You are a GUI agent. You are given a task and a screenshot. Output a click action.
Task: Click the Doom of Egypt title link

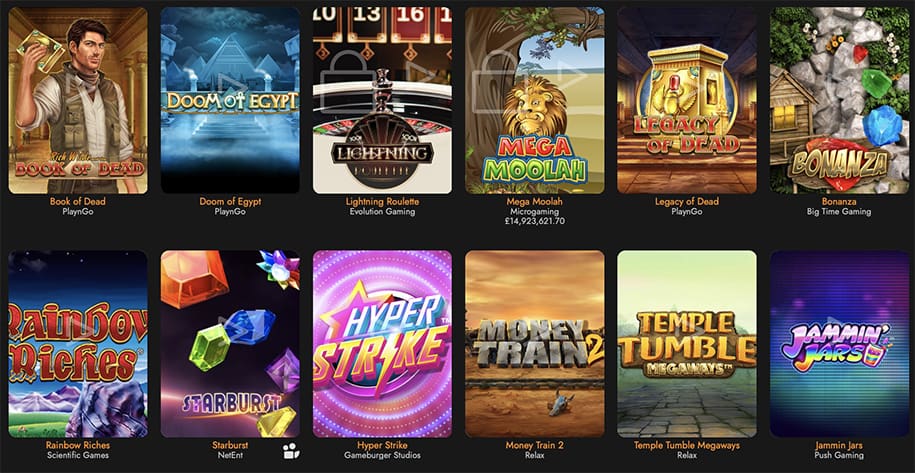coord(230,201)
